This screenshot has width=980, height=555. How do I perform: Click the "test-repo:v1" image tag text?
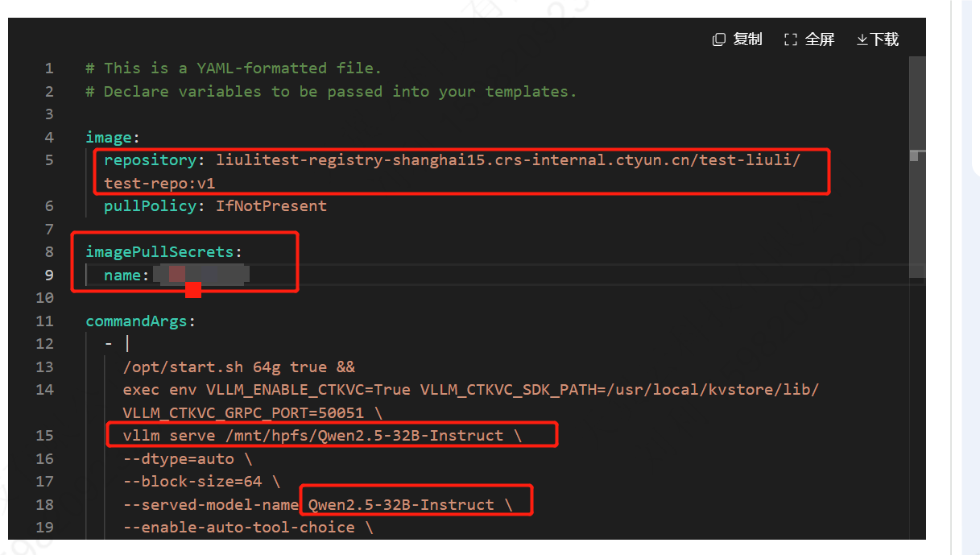pyautogui.click(x=159, y=183)
